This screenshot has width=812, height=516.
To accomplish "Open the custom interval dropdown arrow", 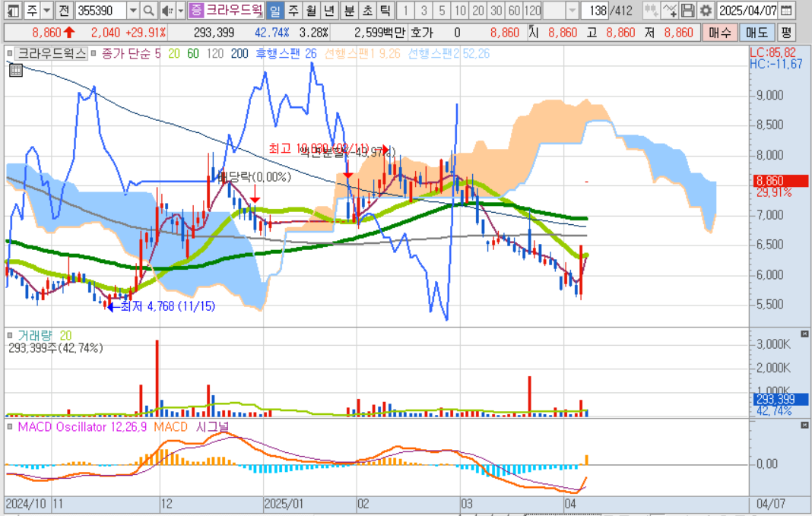I will click(x=572, y=10).
